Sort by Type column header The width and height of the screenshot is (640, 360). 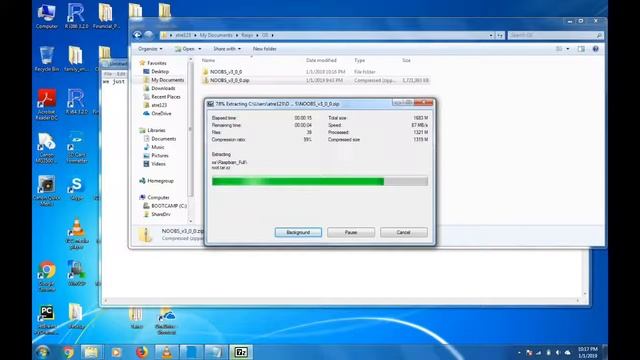[x=360, y=60]
